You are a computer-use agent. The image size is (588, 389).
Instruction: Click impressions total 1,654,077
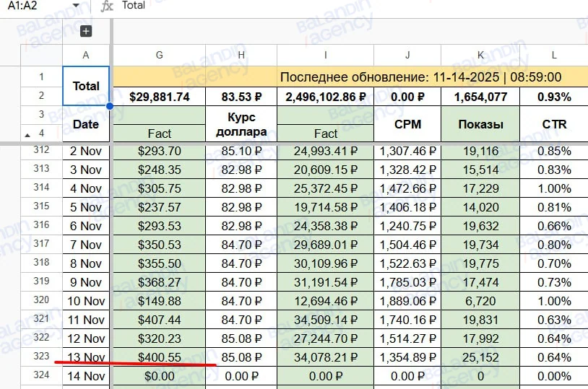[x=481, y=97]
